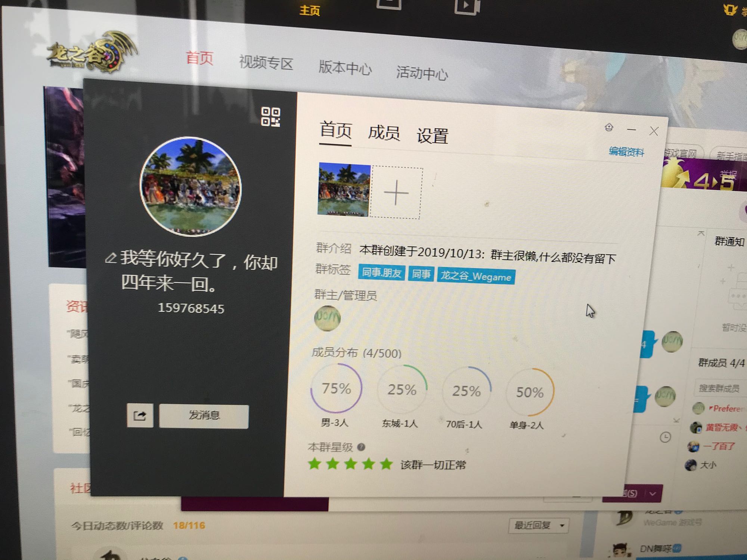
Task: Click the 发消息 button
Action: click(x=204, y=416)
